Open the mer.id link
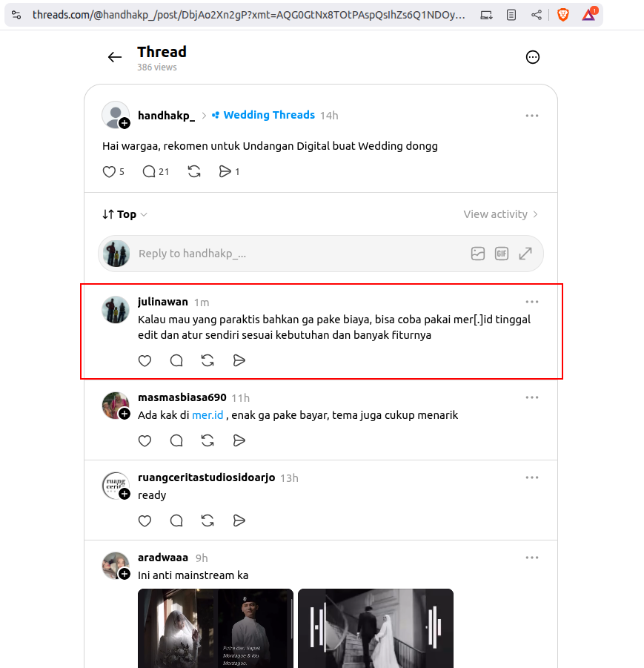Screen dimensions: 644x668 pos(208,415)
